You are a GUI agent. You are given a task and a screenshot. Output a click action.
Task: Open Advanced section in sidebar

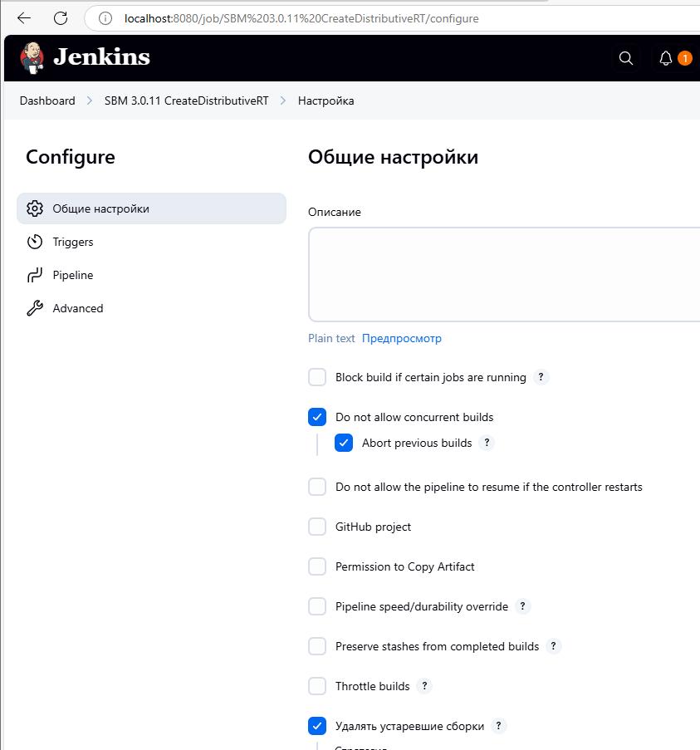click(78, 308)
